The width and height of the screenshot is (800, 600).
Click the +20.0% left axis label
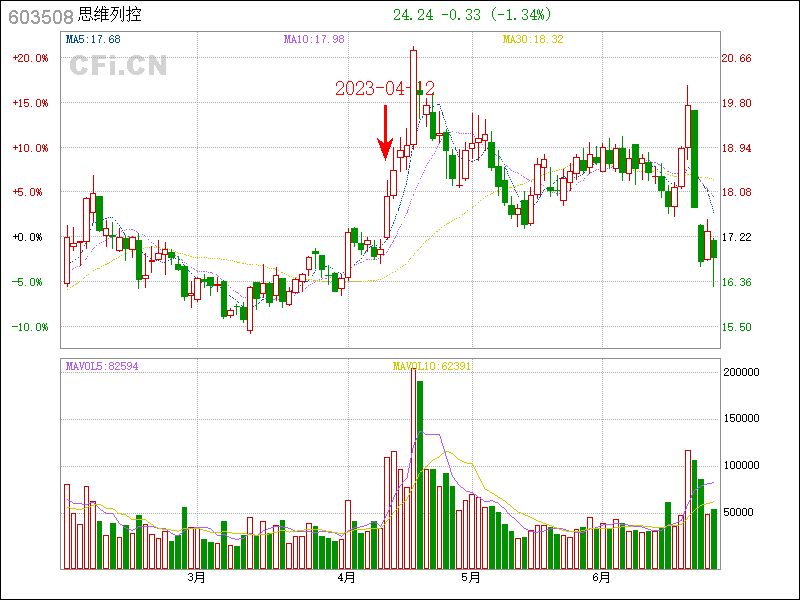pos(30,58)
